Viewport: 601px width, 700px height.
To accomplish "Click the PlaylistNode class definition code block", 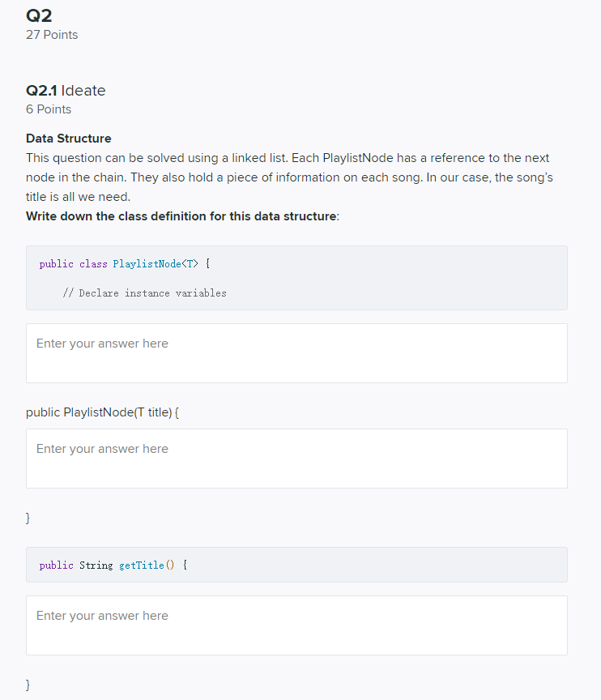I will (296, 277).
